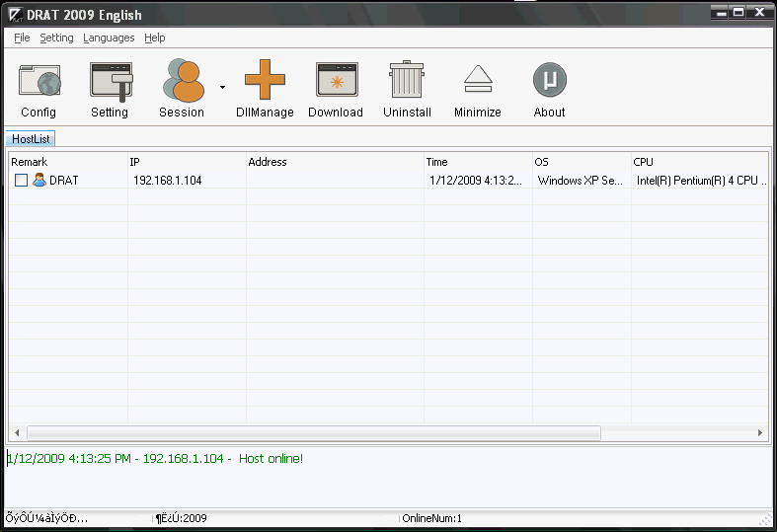The image size is (777, 532).
Task: Open the Session toolbar icon
Action: coord(182,81)
